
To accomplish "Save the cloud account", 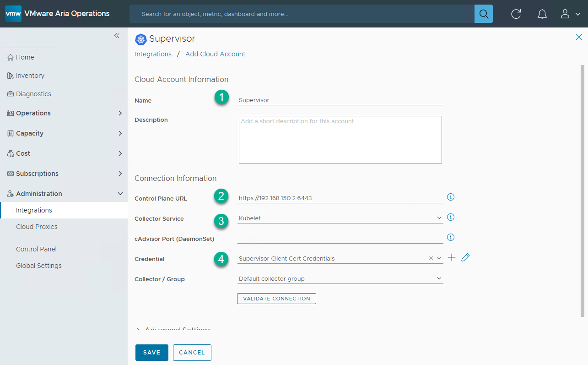I will 151,353.
